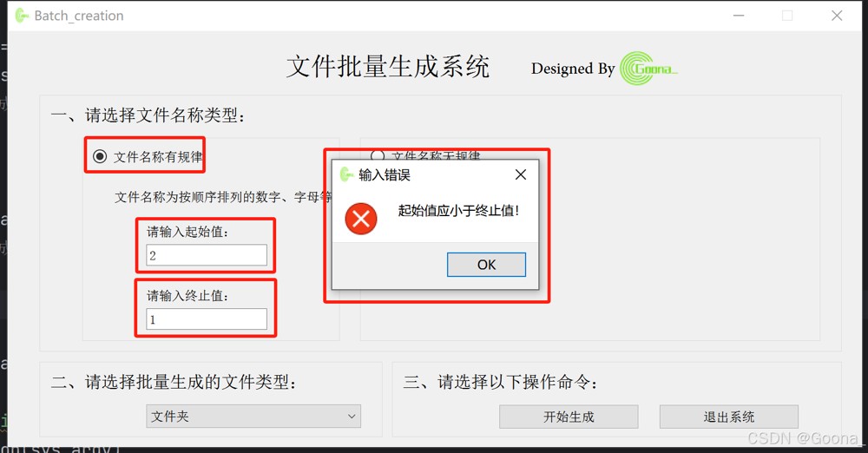Select the 文件名称有规律 radio button
This screenshot has height=453, width=868.
100,157
